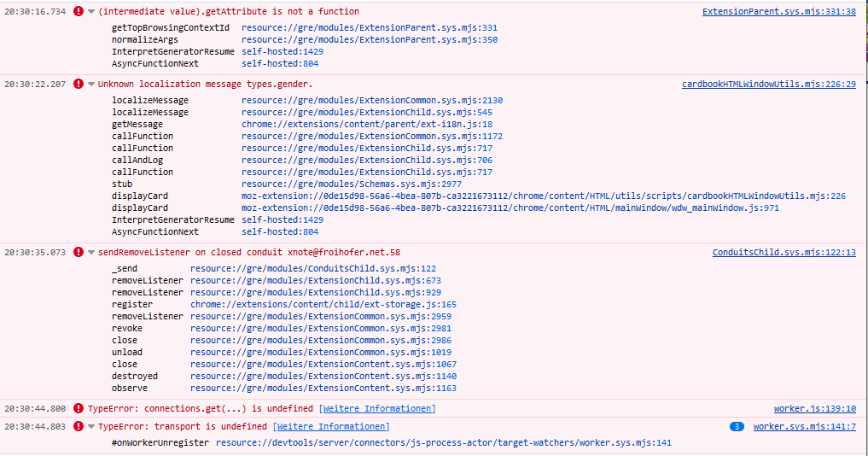
Task: Collapse the Unknown localization message stack trace
Action: pos(91,85)
